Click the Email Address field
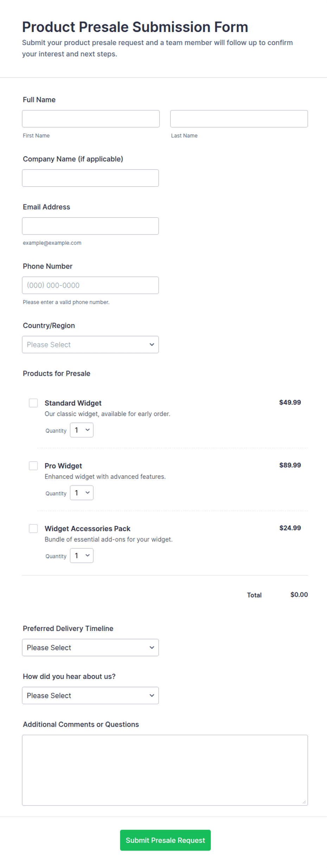Image resolution: width=327 pixels, height=868 pixels. click(90, 226)
